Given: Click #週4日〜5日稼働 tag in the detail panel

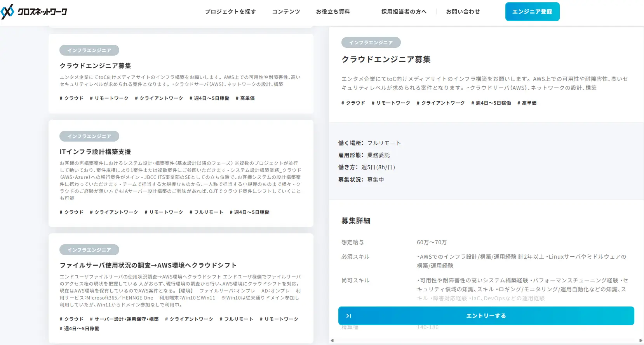Looking at the screenshot, I should 491,103.
